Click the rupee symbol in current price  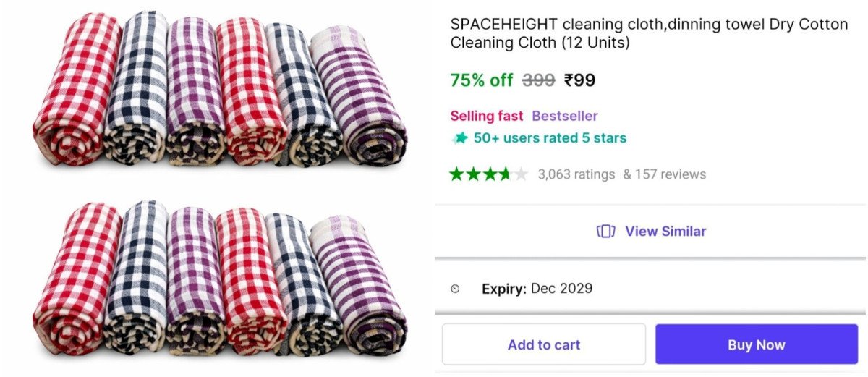[x=569, y=80]
